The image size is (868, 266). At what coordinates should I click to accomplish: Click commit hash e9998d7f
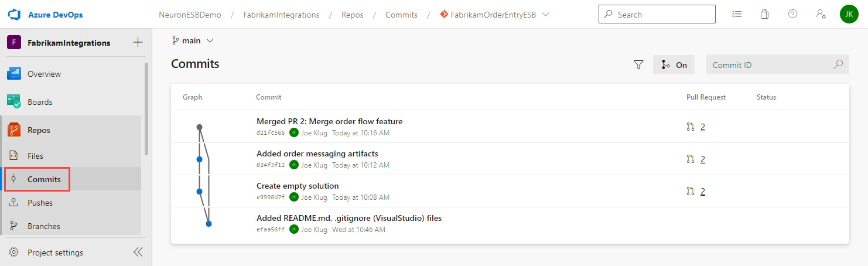click(x=271, y=197)
